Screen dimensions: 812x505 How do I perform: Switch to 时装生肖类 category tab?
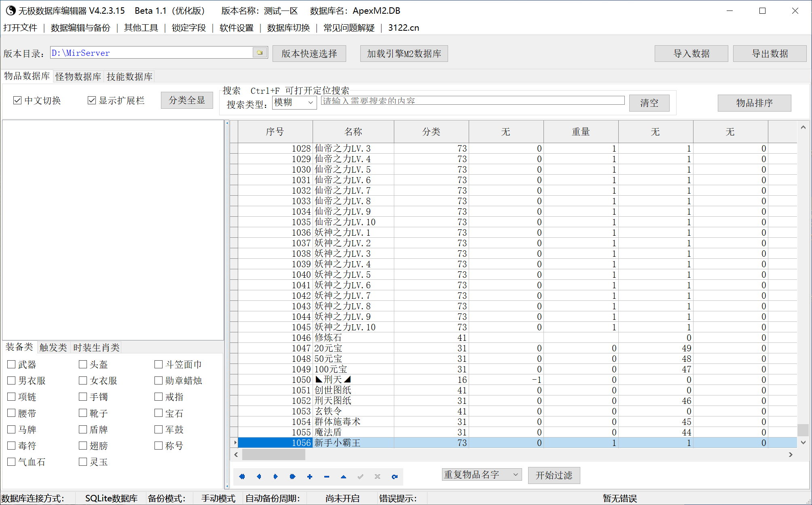(x=96, y=347)
